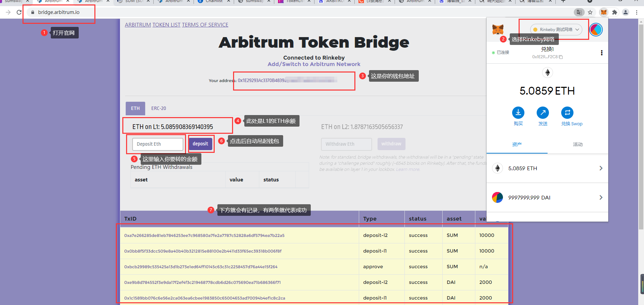
Task: Open MetaMask account options three-dot menu
Action: tap(601, 53)
